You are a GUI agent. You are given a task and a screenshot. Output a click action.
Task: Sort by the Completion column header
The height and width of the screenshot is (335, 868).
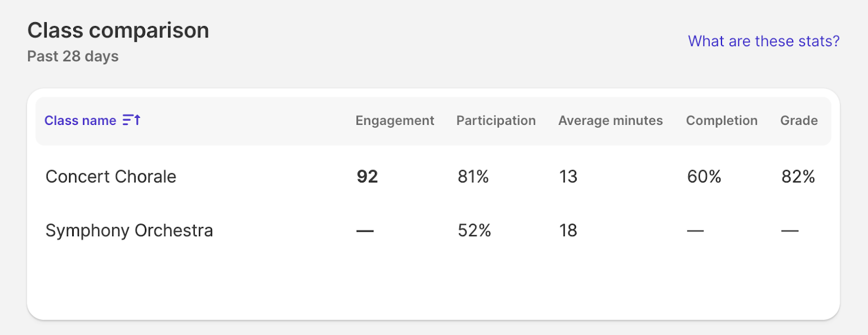tap(722, 121)
